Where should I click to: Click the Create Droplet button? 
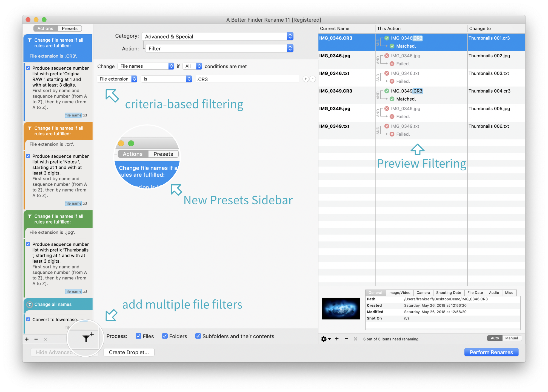click(x=129, y=352)
